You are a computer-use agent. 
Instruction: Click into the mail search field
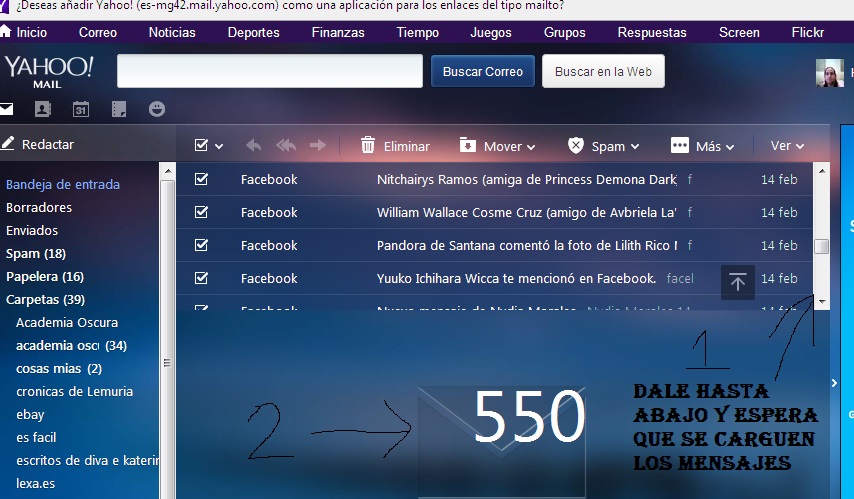pos(270,71)
